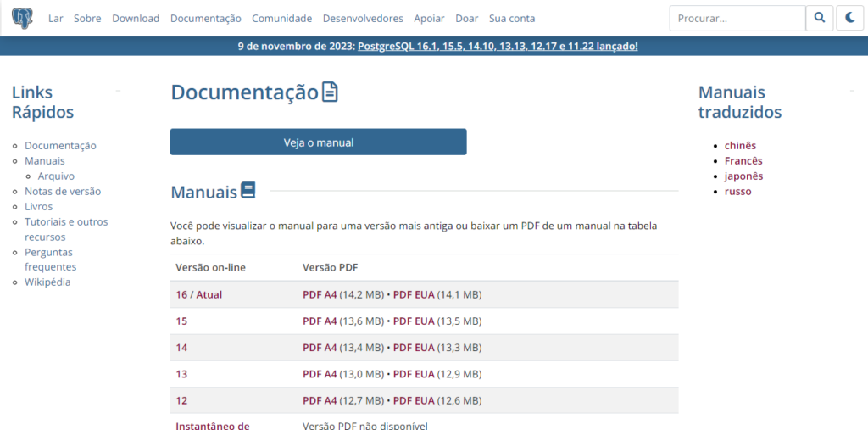Open the Lar menu item
This screenshot has width=868, height=430.
[x=56, y=19]
